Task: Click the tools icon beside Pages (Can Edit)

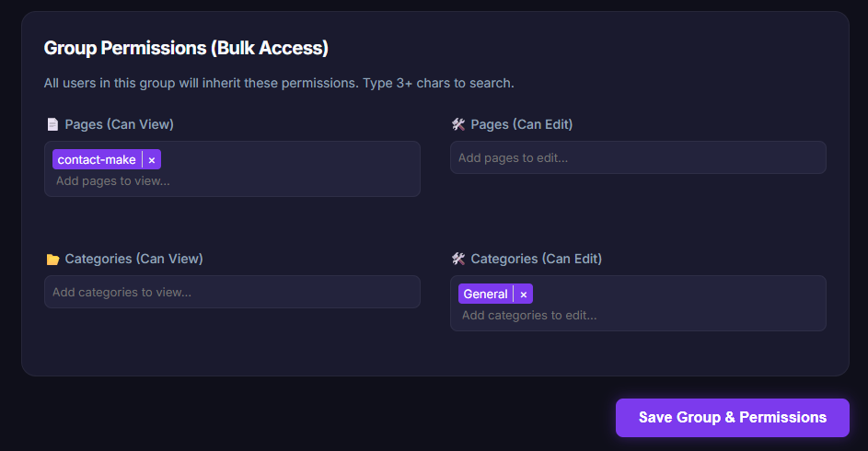Action: pos(458,124)
